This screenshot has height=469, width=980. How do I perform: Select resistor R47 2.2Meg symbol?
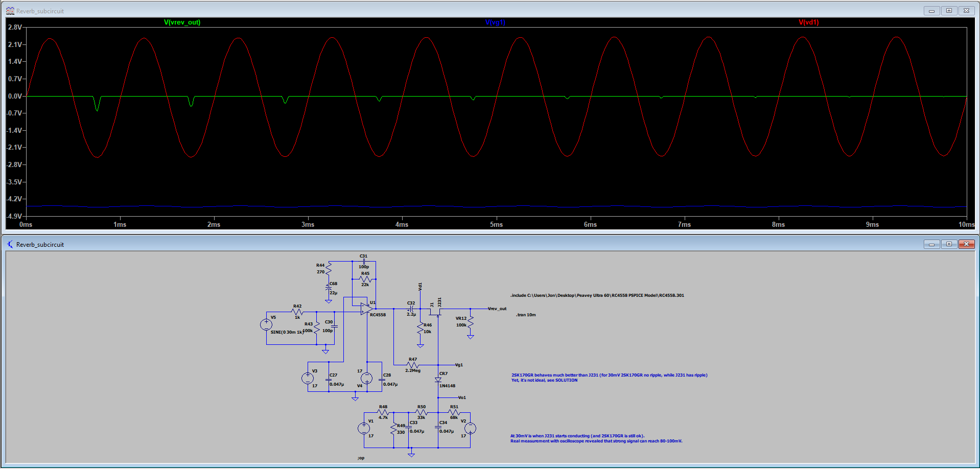tap(413, 365)
